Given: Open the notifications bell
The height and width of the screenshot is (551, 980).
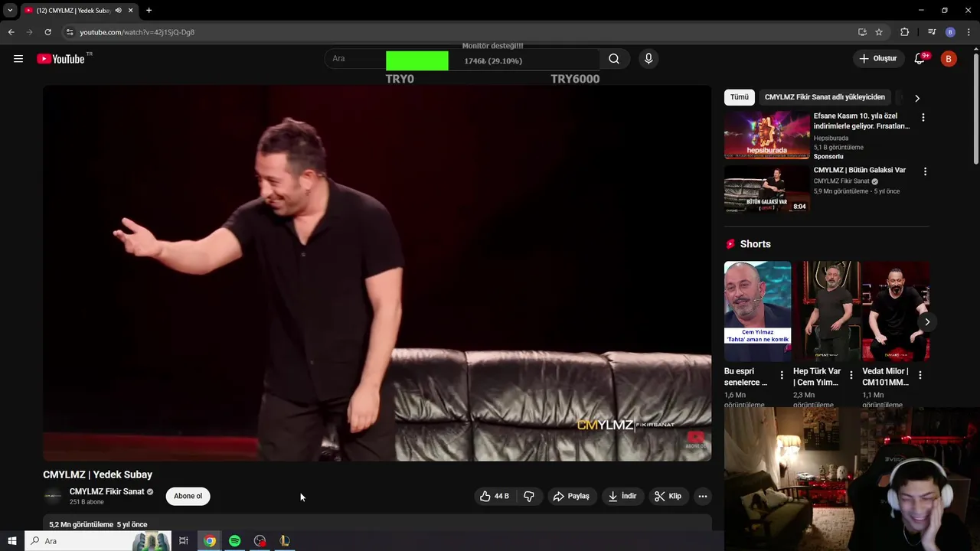Looking at the screenshot, I should pos(920,59).
